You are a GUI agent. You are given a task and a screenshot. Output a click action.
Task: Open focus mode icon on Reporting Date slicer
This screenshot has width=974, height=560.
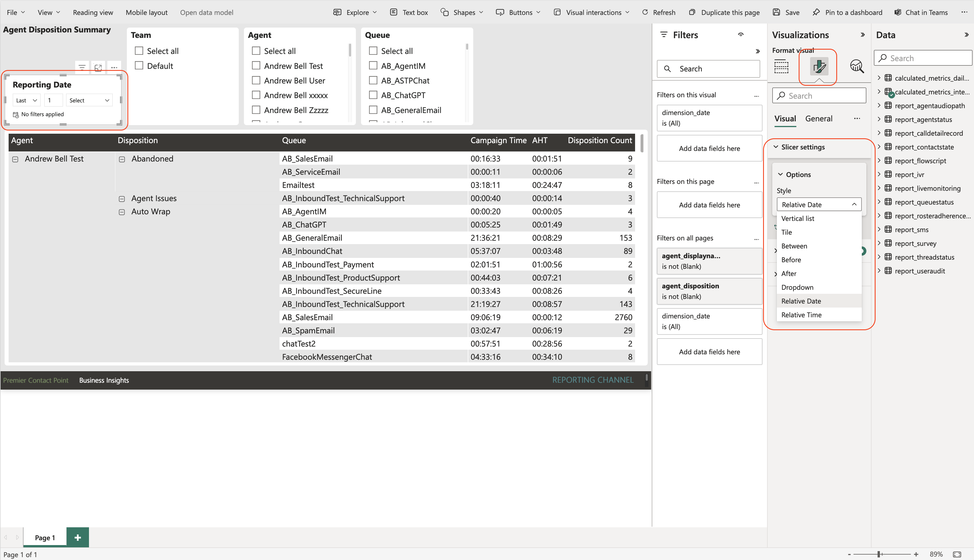click(x=98, y=67)
